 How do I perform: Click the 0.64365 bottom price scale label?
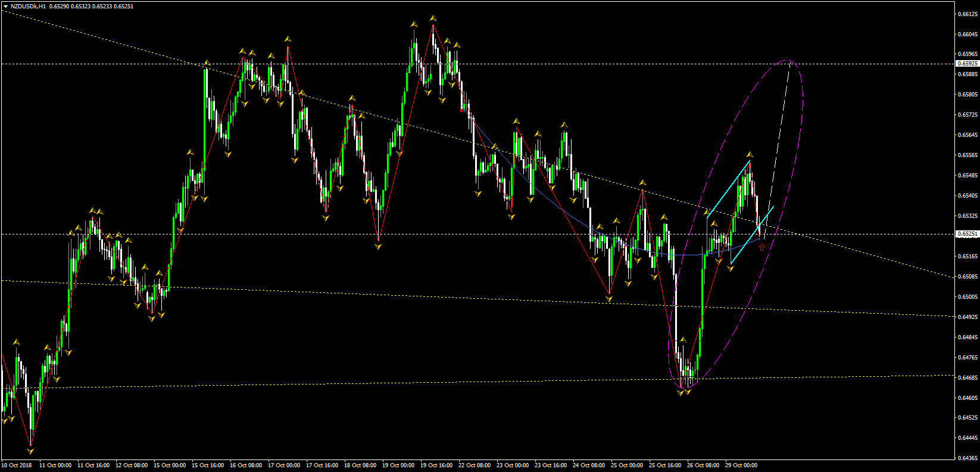968,458
